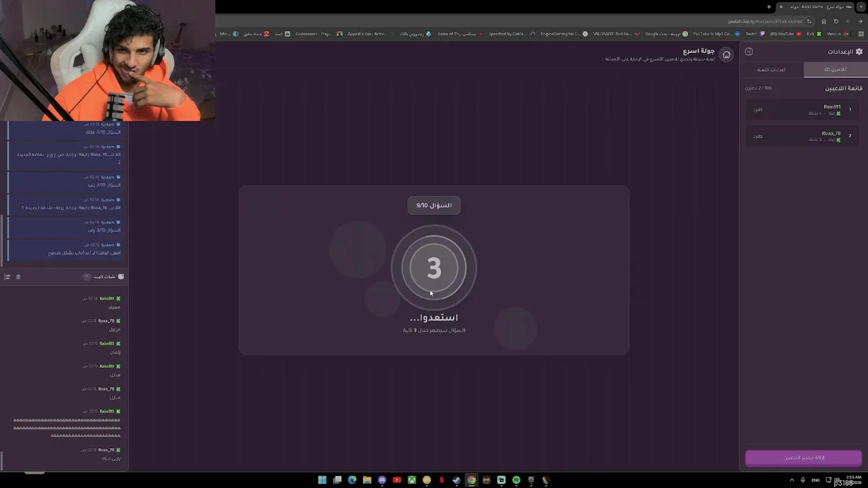
Task: Open File Explorer from the taskbar
Action: (367, 480)
